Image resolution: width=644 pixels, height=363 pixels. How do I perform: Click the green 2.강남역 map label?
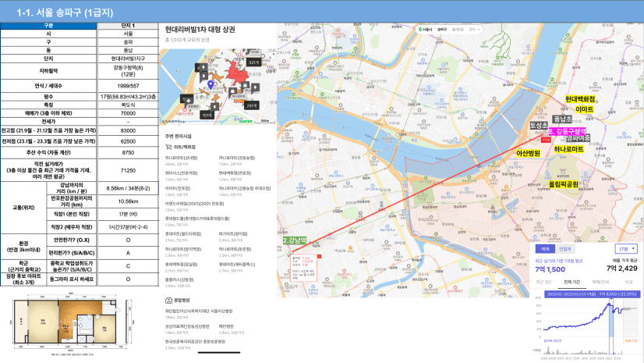point(295,240)
